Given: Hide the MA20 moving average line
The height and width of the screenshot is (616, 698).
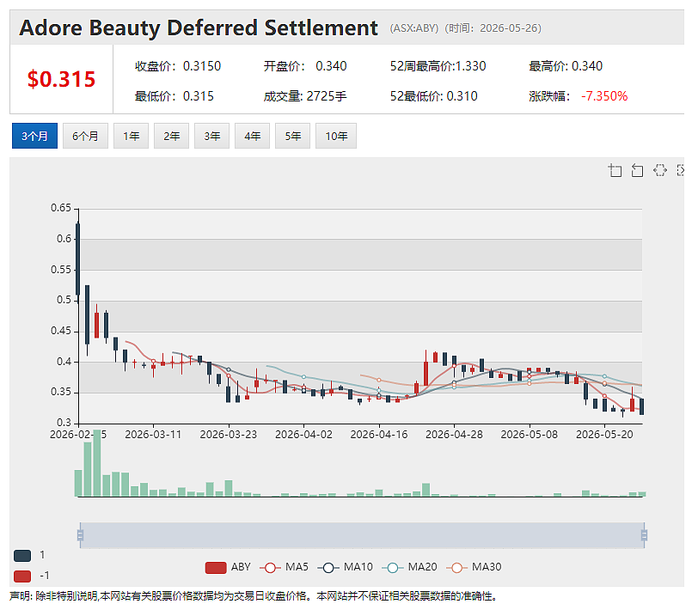Looking at the screenshot, I should 409,567.
